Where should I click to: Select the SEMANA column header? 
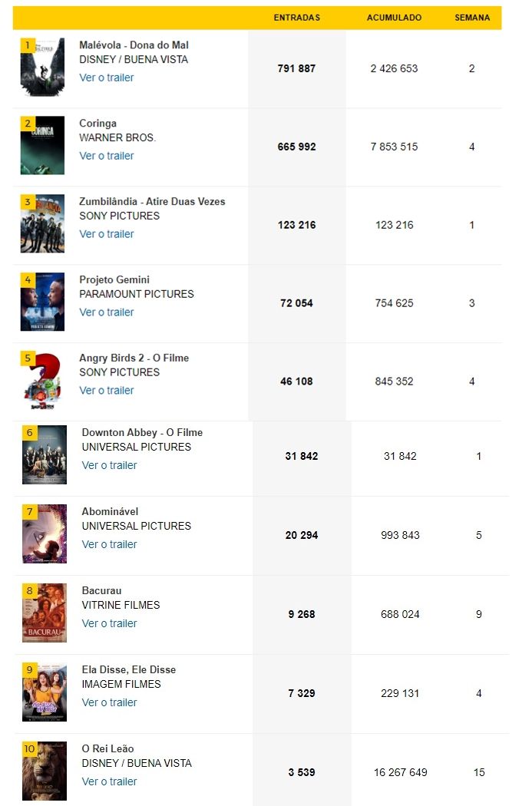(472, 18)
